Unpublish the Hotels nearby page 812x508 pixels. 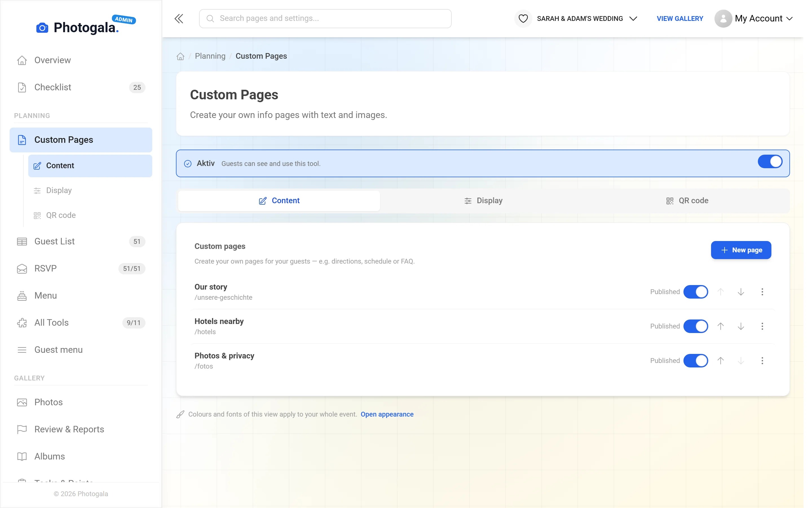pyautogui.click(x=695, y=326)
